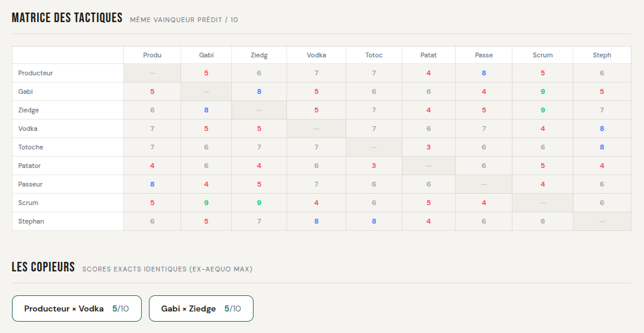Select the Producteur row label

36,73
